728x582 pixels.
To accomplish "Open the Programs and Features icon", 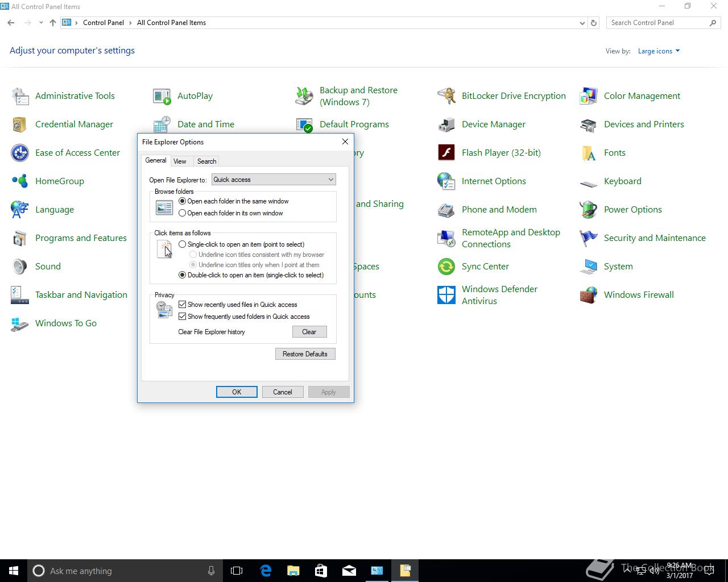I will tap(20, 238).
